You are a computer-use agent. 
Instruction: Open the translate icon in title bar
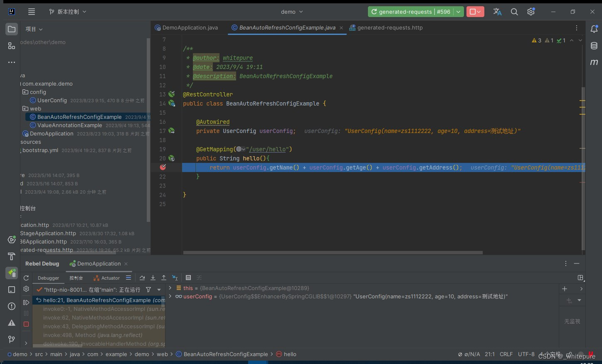point(497,12)
